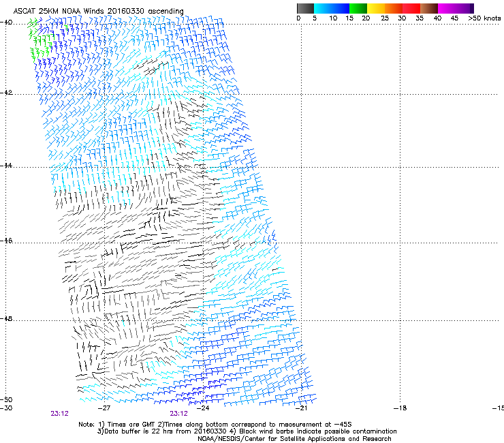The width and height of the screenshot is (504, 443).
Task: Choose the red 30-35 knots legend segment
Action: pyautogui.click(x=411, y=8)
